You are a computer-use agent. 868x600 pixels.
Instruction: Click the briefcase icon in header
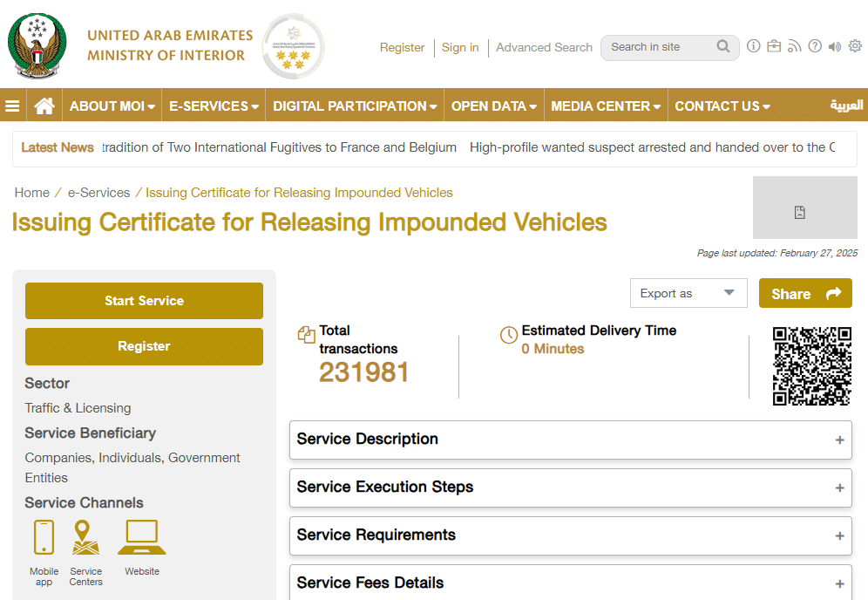[x=774, y=47]
